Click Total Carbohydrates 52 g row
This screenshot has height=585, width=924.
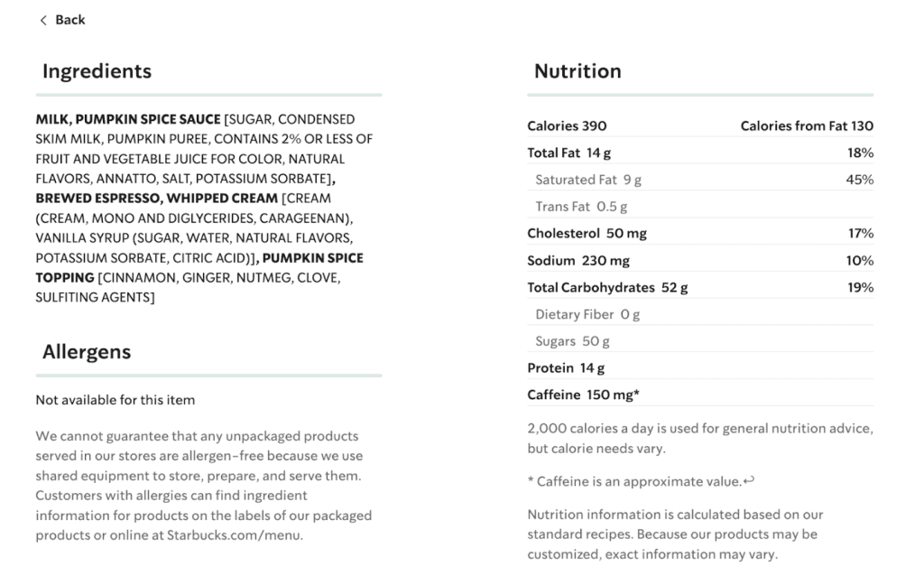[700, 288]
